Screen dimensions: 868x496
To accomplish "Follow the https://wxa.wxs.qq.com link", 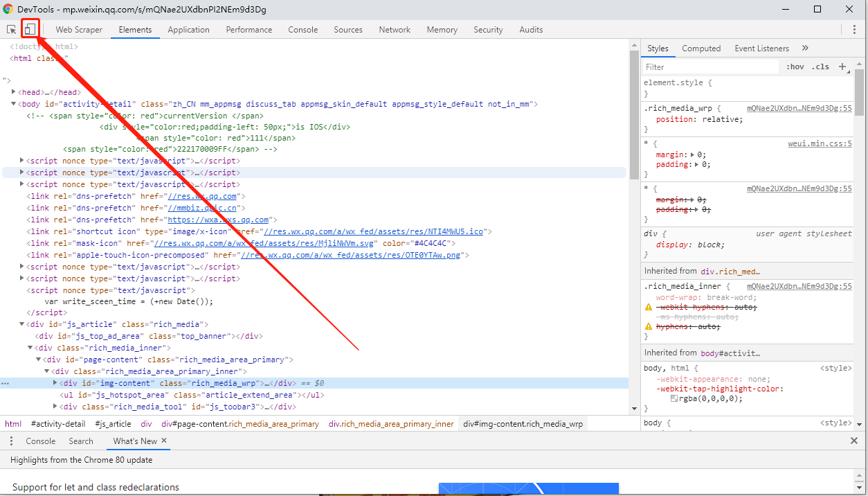I will click(218, 220).
